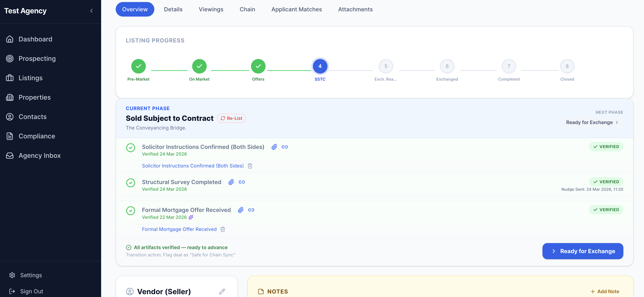Open the Applicant Matches tab

[x=297, y=9]
